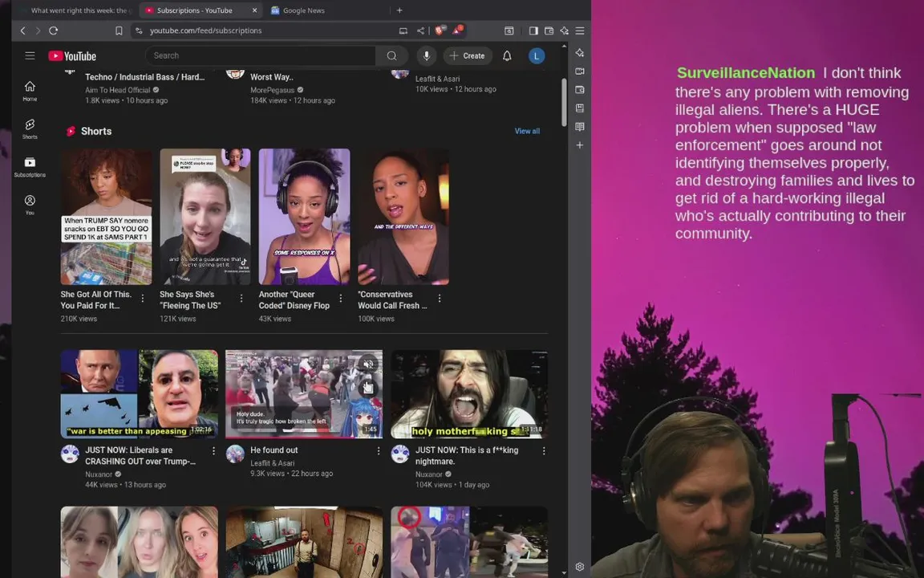Viewport: 924px width, 578px height.
Task: Go forward with the browser forward arrow
Action: [38, 31]
